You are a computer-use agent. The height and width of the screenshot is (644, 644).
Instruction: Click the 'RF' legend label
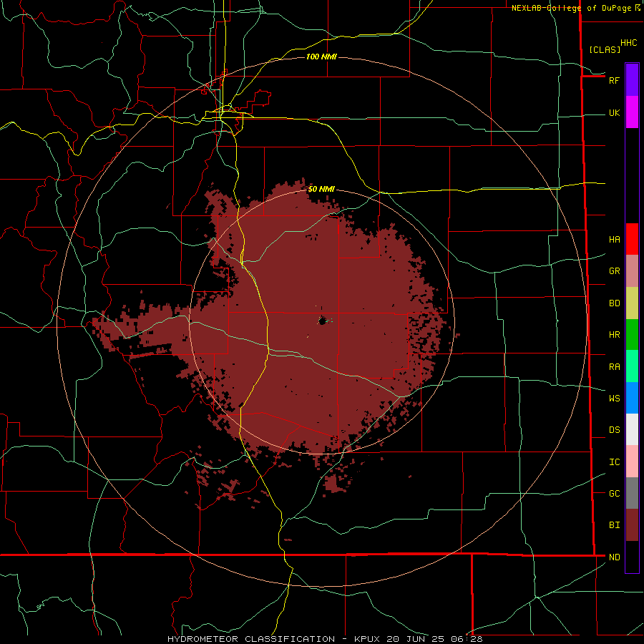click(614, 80)
